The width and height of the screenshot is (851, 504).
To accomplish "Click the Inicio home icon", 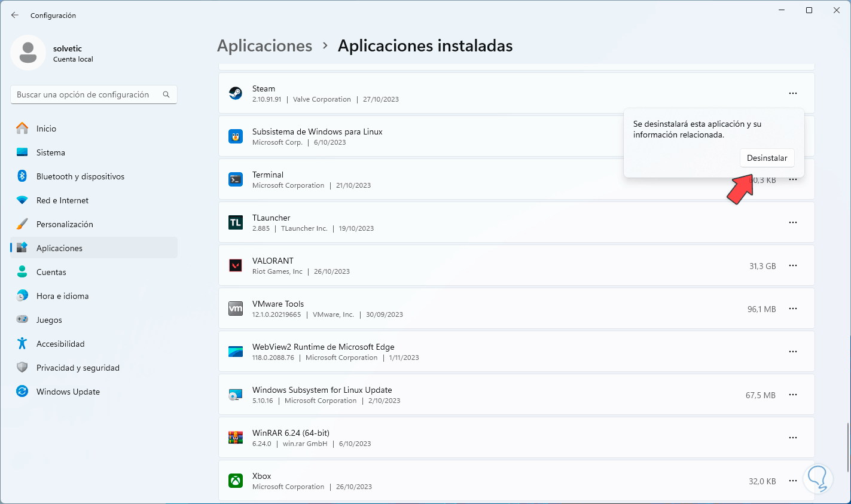I will pyautogui.click(x=22, y=129).
